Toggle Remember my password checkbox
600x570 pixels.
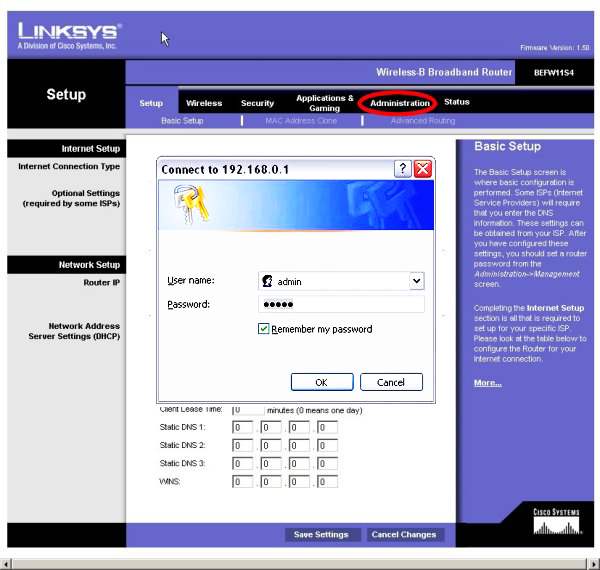coord(263,329)
